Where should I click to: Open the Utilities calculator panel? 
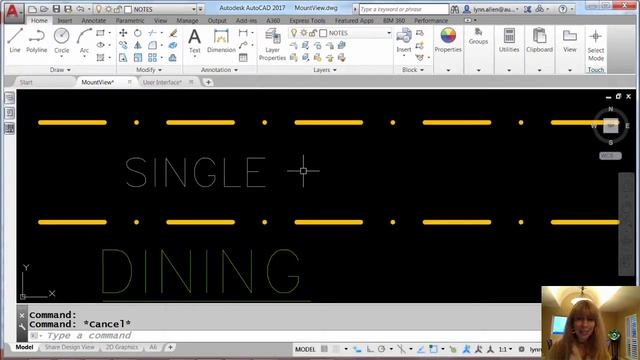(509, 40)
